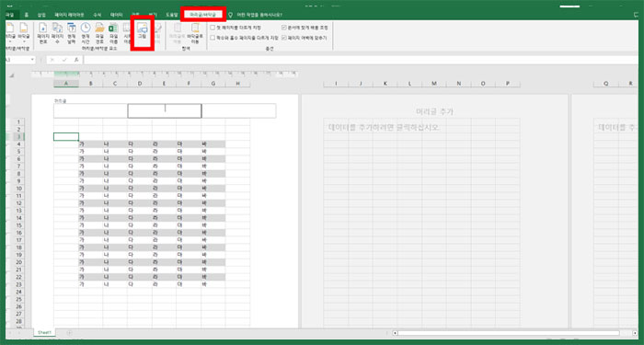
Task: Insert Page Number (페이지 번호) header element
Action: coord(42,34)
